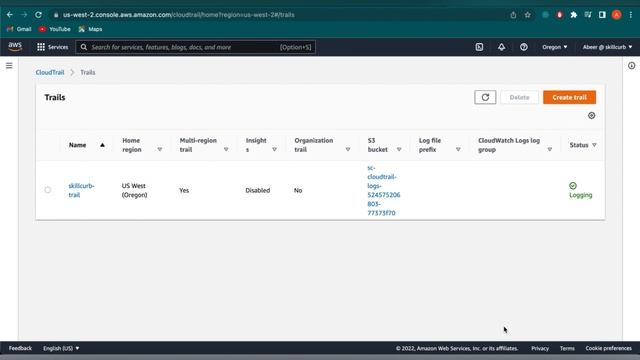Open the table preferences gear icon

coord(591,116)
